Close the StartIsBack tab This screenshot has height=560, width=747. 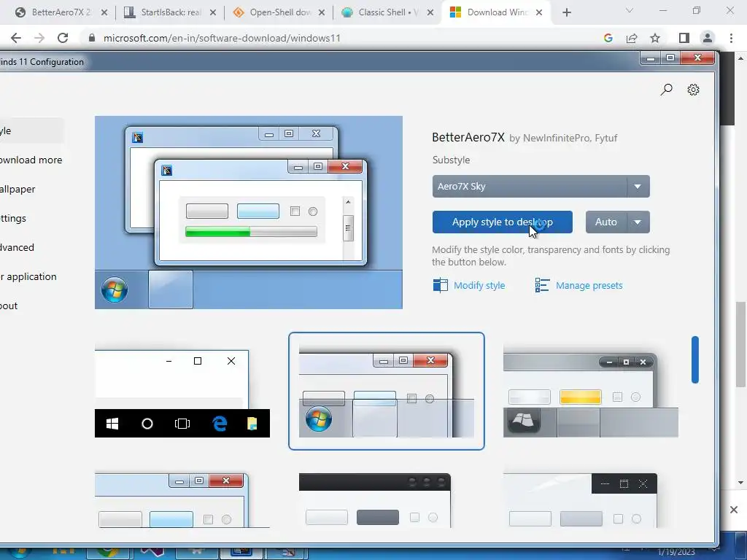pos(213,13)
